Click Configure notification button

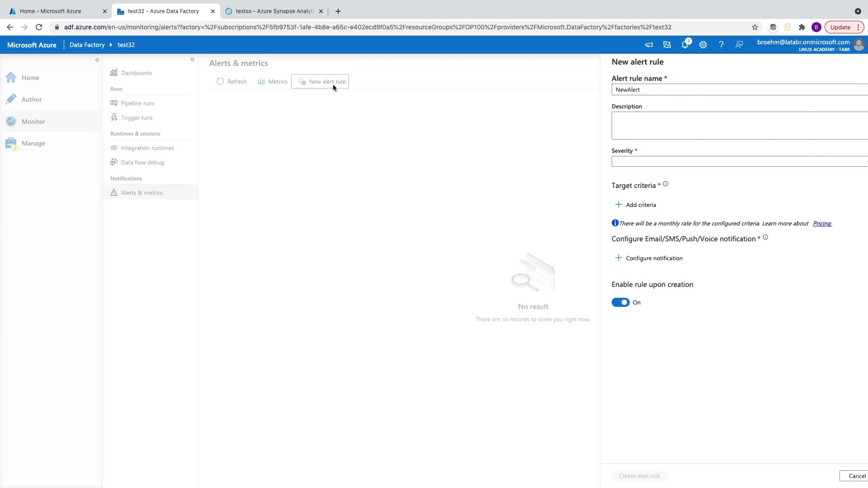649,258
